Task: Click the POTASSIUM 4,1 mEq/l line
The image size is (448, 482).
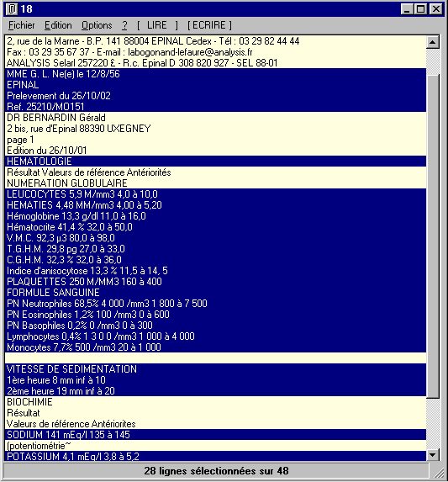Action: [215, 456]
